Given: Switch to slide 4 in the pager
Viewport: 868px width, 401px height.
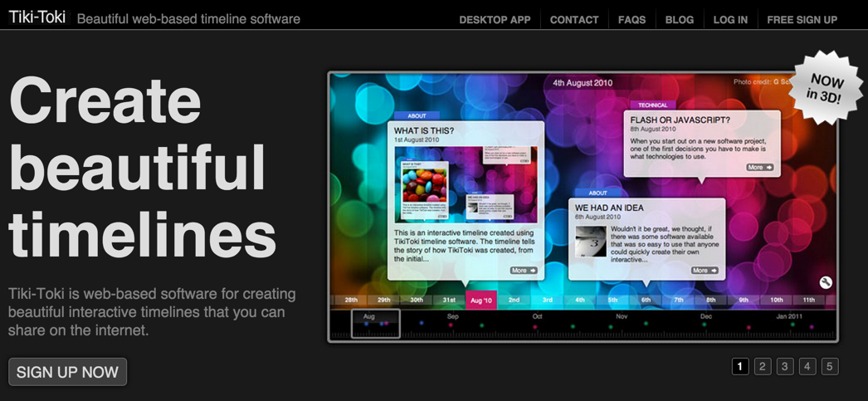Looking at the screenshot, I should tap(807, 366).
